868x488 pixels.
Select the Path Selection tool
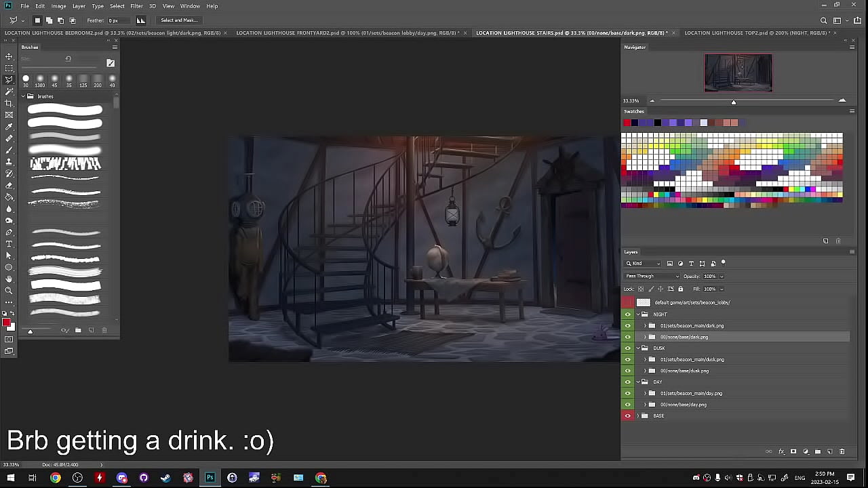click(x=9, y=256)
